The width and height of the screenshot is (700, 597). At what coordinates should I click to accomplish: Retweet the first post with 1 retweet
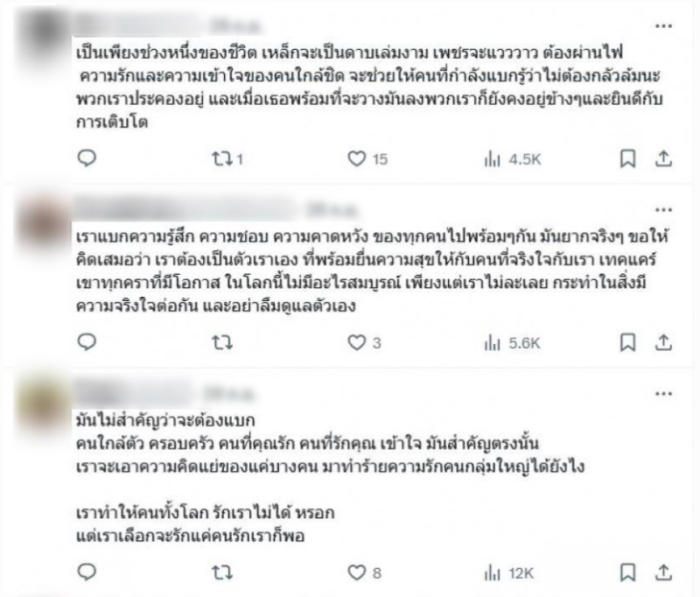[227, 158]
